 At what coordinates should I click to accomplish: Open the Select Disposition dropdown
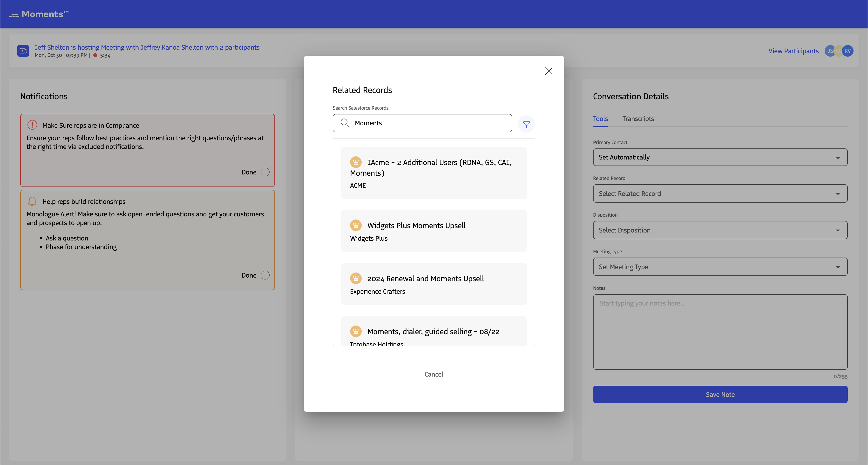pyautogui.click(x=720, y=230)
